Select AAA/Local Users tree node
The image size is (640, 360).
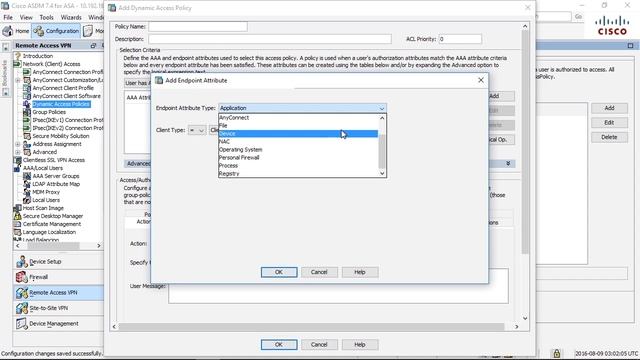[x=42, y=168]
